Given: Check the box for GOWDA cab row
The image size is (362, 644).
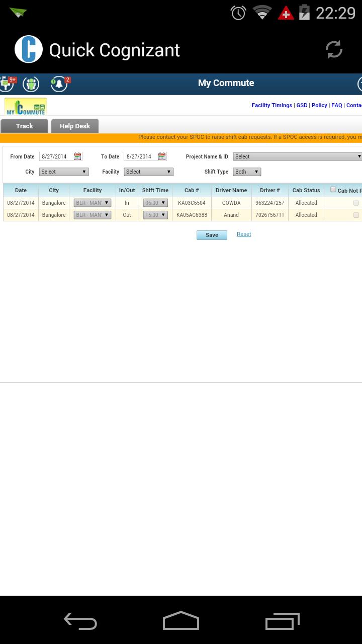Looking at the screenshot, I should [356, 203].
